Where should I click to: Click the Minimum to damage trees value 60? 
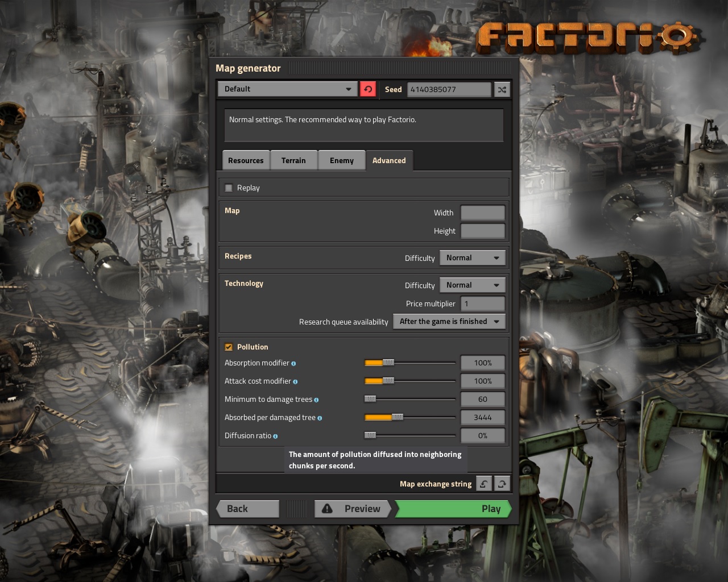(483, 399)
